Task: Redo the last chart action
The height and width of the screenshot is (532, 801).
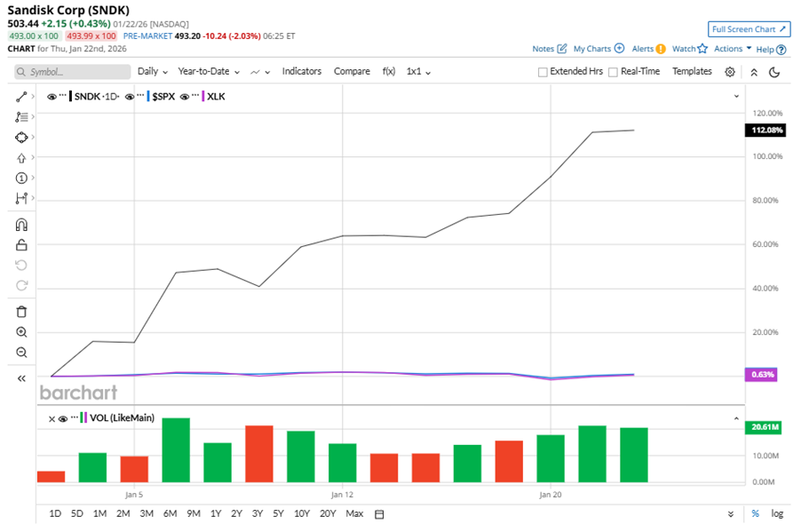Action: [21, 285]
